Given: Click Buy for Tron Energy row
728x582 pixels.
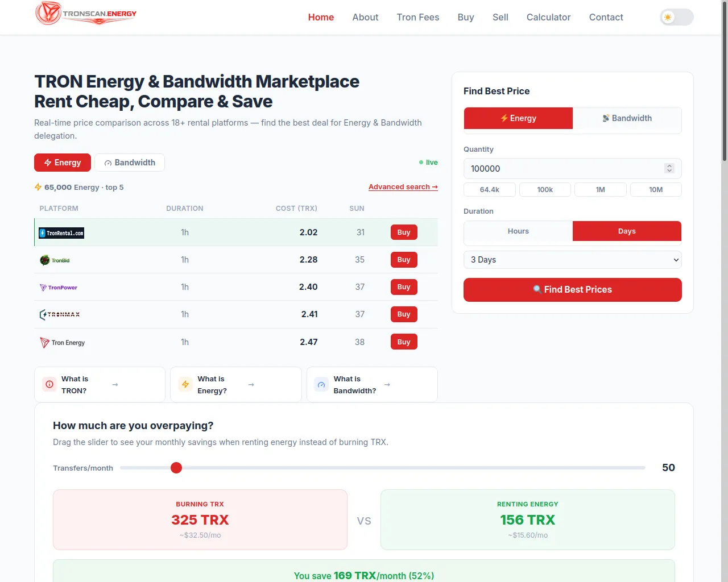Looking at the screenshot, I should 404,342.
